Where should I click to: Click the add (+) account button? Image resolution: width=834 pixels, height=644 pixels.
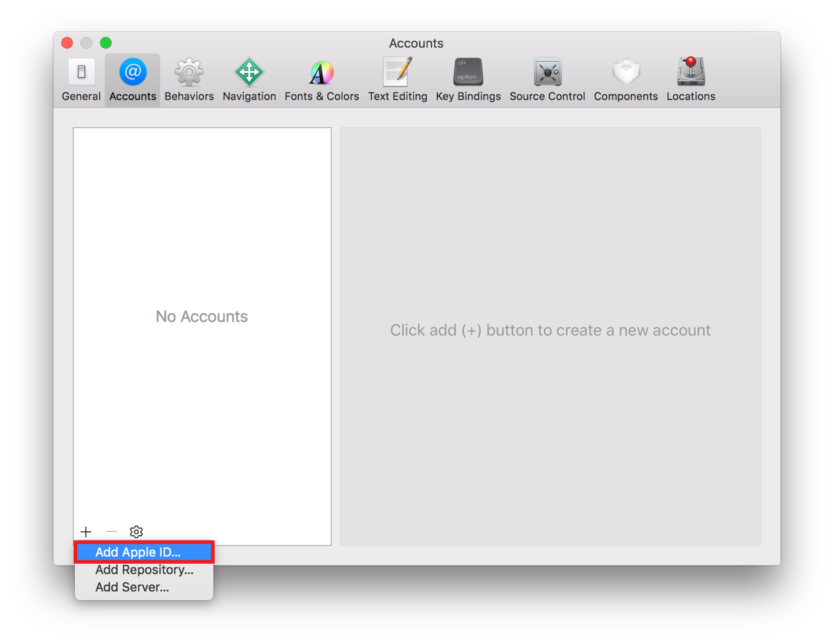point(86,531)
